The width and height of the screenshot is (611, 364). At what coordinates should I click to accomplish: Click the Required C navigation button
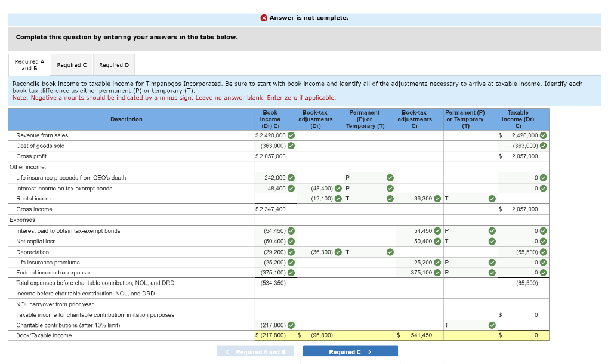(350, 351)
